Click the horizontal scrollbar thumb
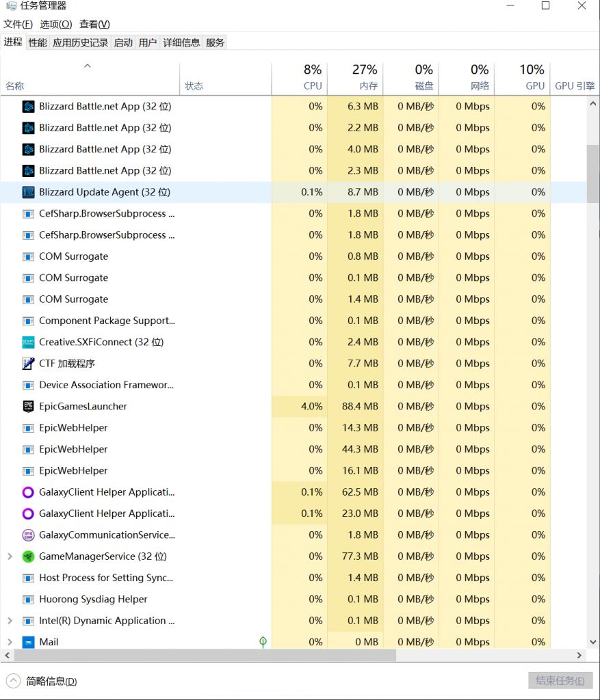 click(205, 656)
